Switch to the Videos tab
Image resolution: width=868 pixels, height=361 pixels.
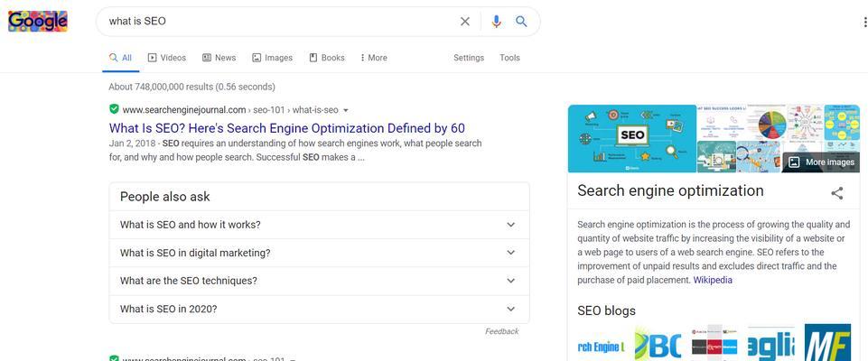167,58
